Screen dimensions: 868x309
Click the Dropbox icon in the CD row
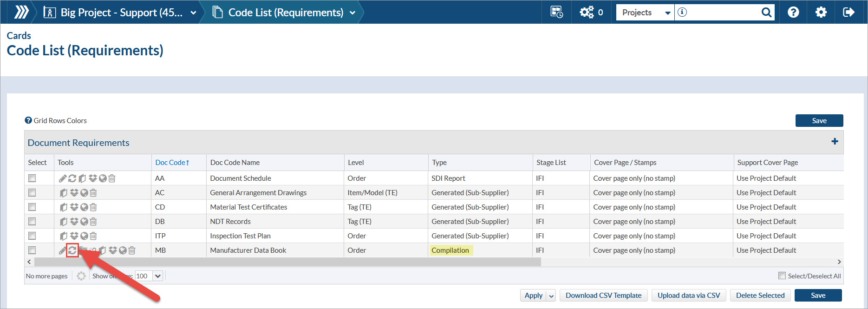click(74, 207)
